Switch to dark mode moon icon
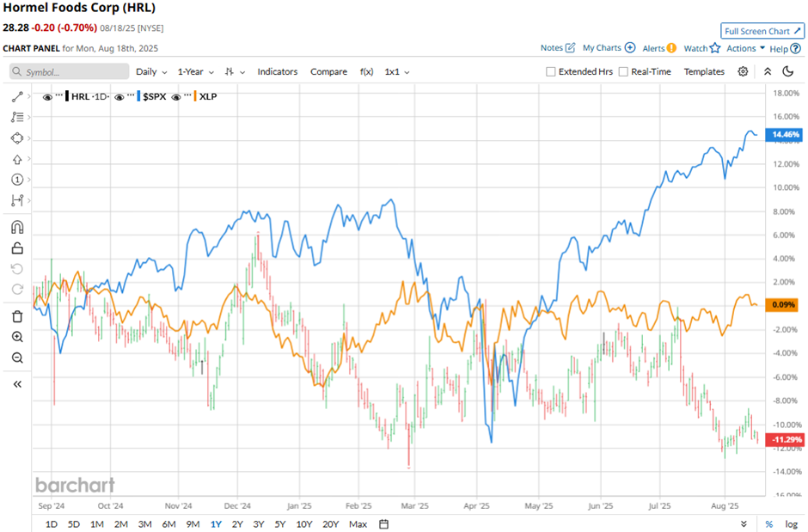808x532 pixels. (x=788, y=71)
